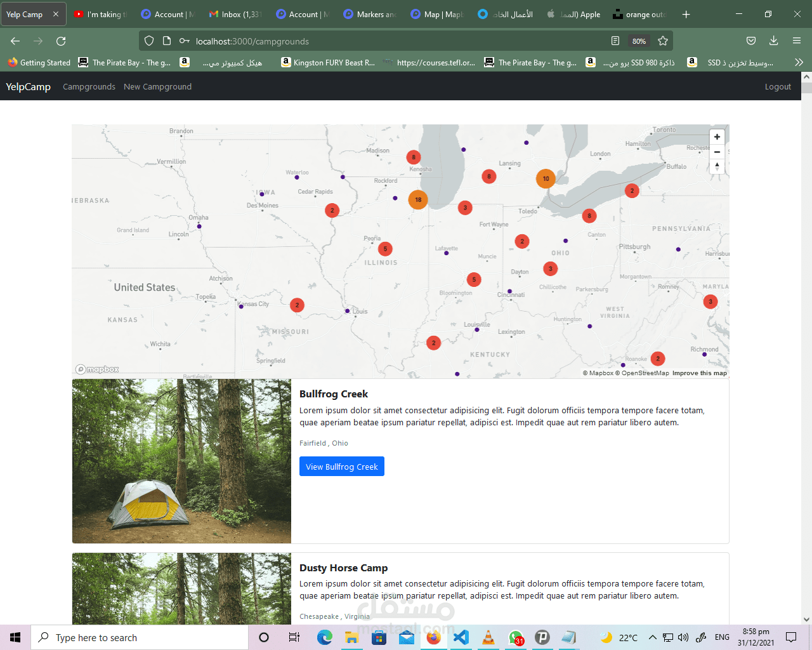
Task: Open the 22°C weather widget
Action: [x=619, y=637]
